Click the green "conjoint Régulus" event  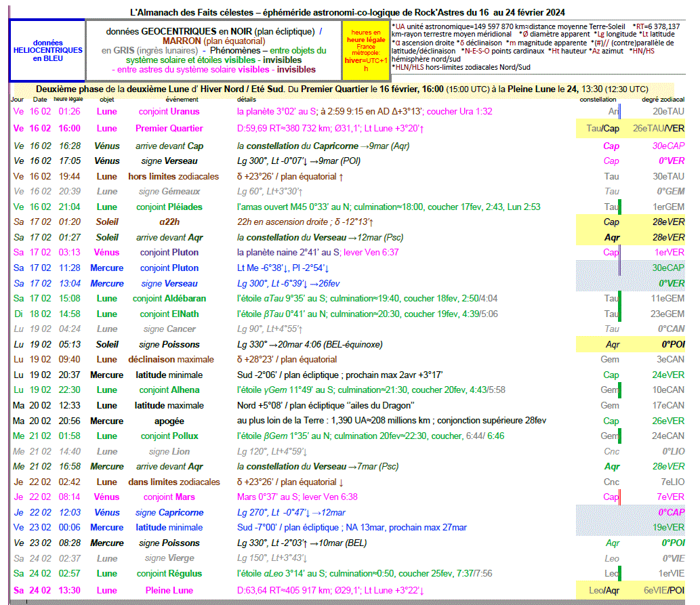pyautogui.click(x=169, y=573)
